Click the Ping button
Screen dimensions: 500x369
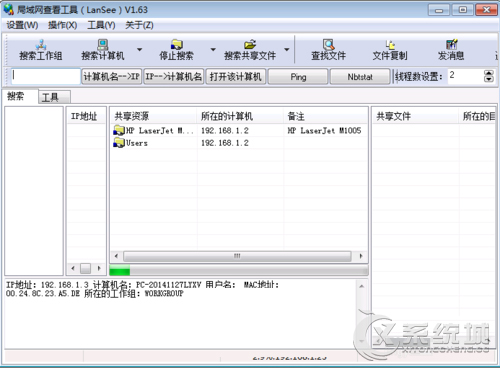coord(298,77)
